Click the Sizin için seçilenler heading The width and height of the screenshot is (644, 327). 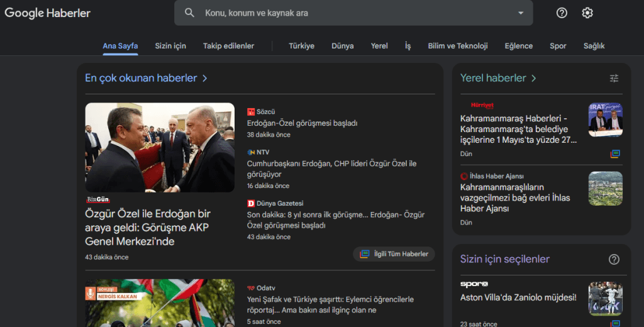point(505,259)
